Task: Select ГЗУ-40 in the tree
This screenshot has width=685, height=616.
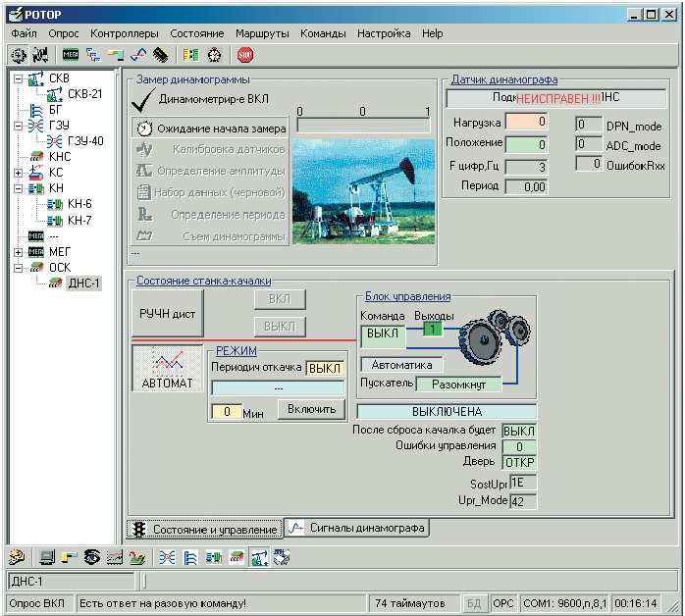Action: pos(85,141)
